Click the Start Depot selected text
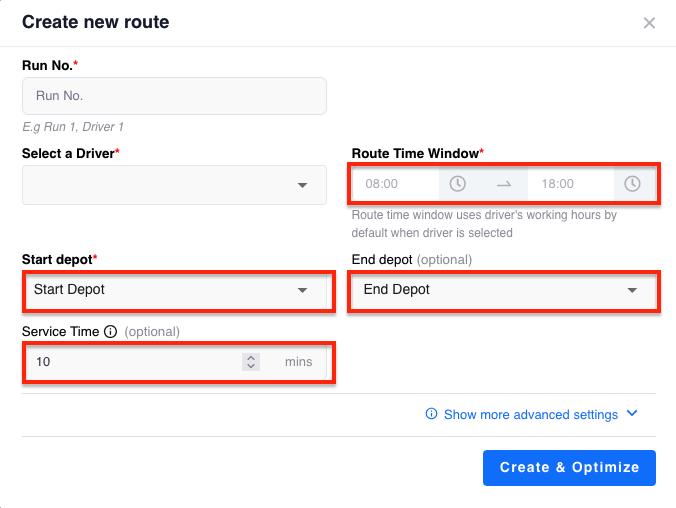The width and height of the screenshot is (676, 508). tap(69, 289)
